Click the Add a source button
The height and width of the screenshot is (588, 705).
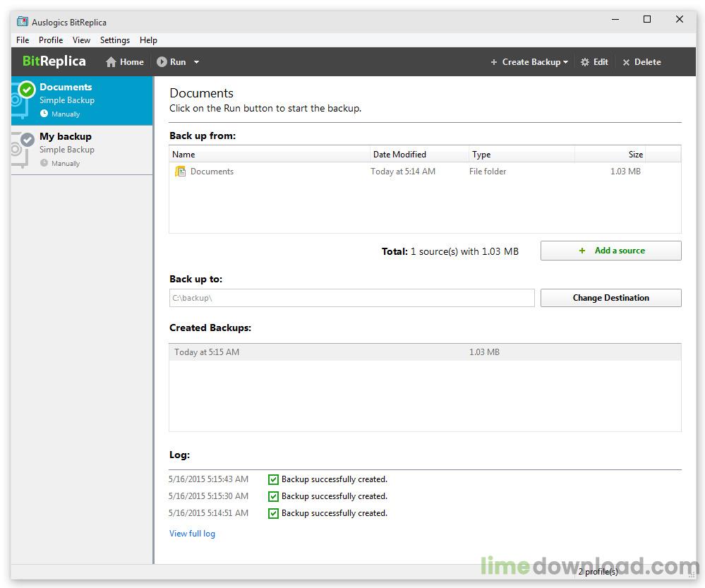[x=610, y=251]
